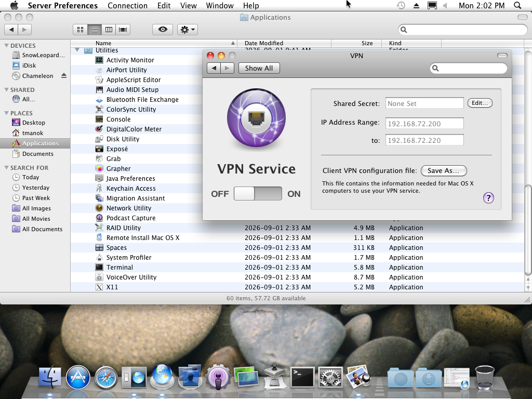This screenshot has height=399, width=532.
Task: Open the Help menu
Action: 251,5
